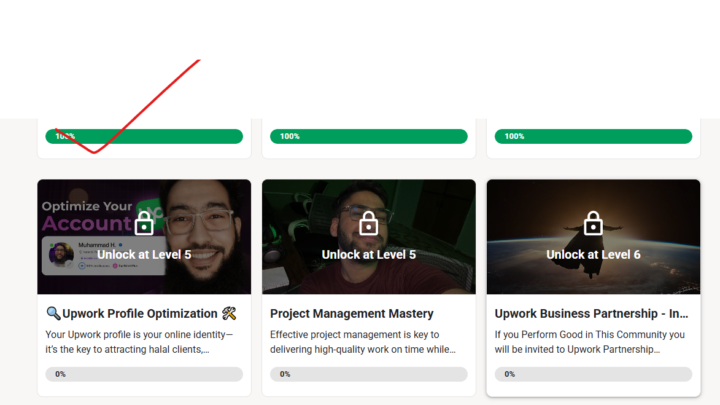Click the 100% bar in the middle top card
720x405 pixels.
pos(369,136)
